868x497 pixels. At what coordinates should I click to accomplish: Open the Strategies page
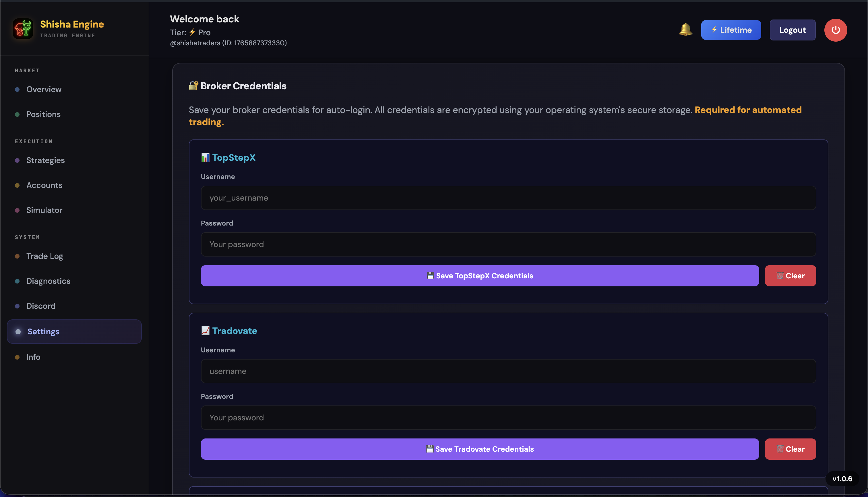[x=46, y=160]
